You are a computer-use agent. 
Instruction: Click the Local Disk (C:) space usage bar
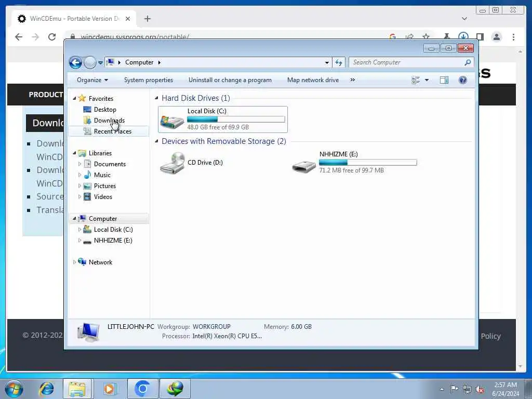(x=236, y=119)
